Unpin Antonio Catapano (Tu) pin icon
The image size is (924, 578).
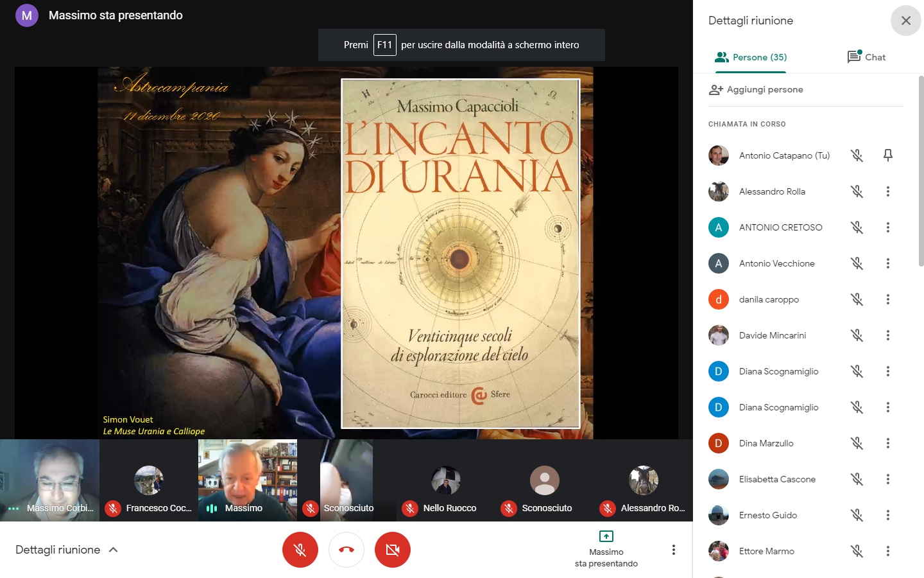point(888,155)
